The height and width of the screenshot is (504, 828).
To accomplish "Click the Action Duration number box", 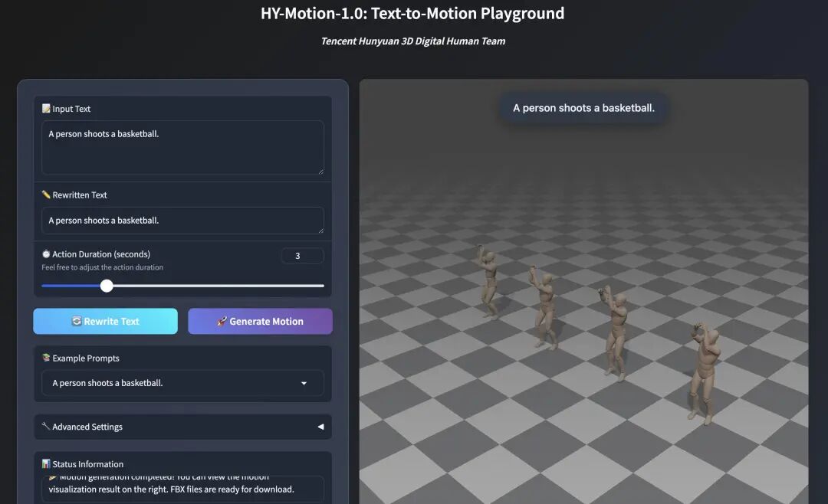I will (x=303, y=255).
